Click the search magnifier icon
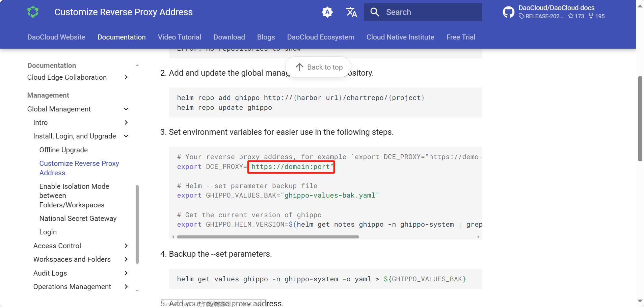Image resolution: width=644 pixels, height=307 pixels. pos(375,12)
